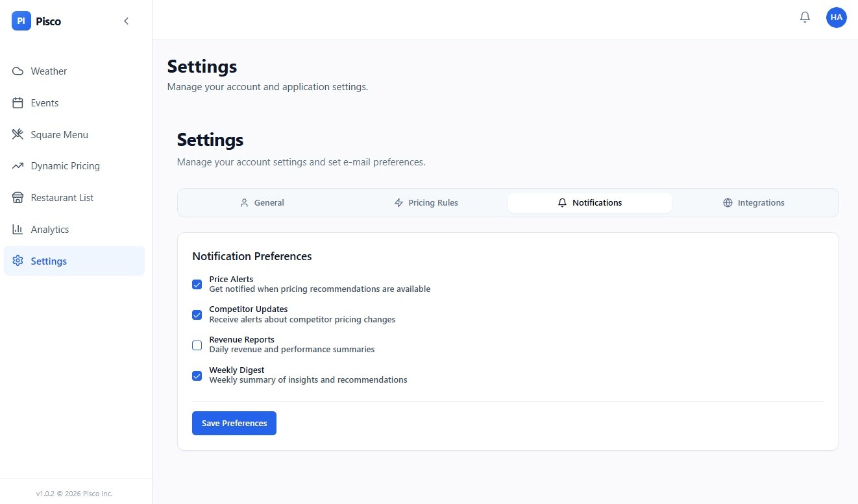Image resolution: width=858 pixels, height=504 pixels.
Task: Click the notification bell icon in header
Action: click(805, 18)
